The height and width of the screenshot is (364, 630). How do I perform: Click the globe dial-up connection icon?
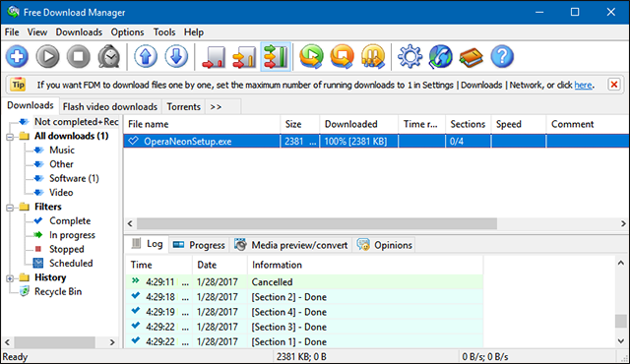[x=440, y=57]
